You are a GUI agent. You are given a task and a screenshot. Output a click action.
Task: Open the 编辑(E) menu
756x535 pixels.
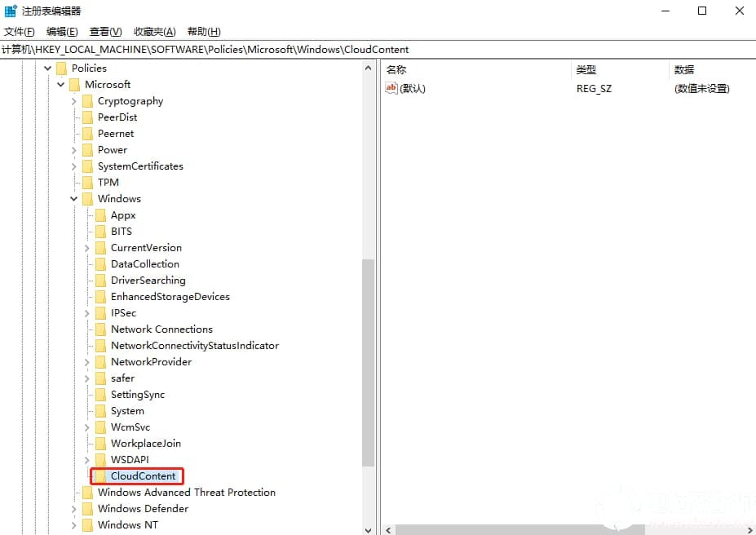click(x=62, y=32)
